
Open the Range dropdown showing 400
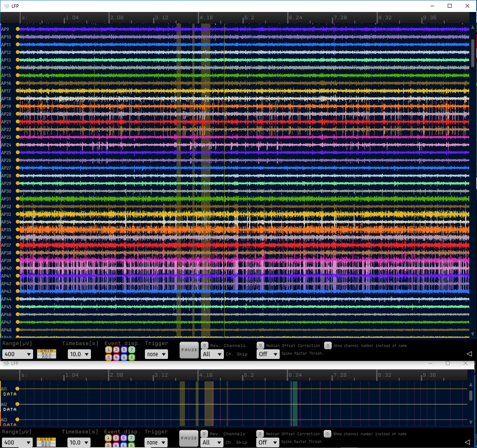pyautogui.click(x=18, y=354)
